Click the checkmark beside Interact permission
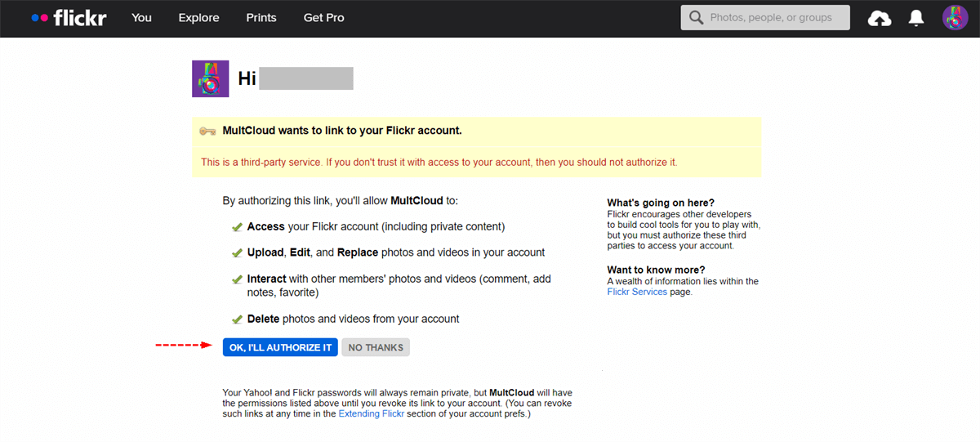Image resolution: width=980 pixels, height=442 pixels. [237, 279]
